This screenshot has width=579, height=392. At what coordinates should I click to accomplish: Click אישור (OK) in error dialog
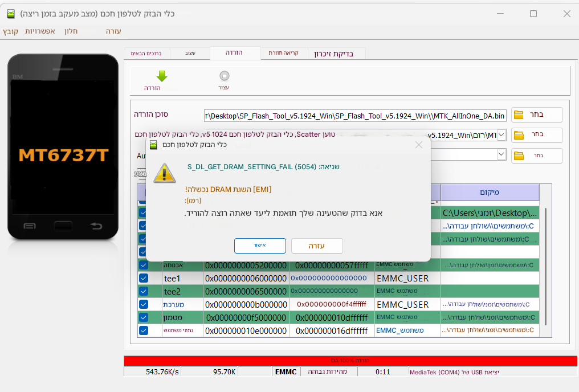tap(260, 246)
